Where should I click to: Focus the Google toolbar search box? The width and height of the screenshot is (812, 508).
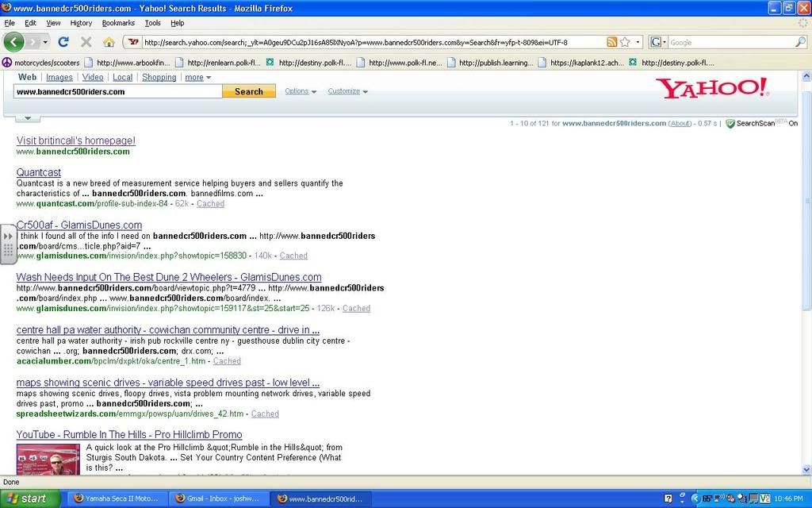[731, 43]
